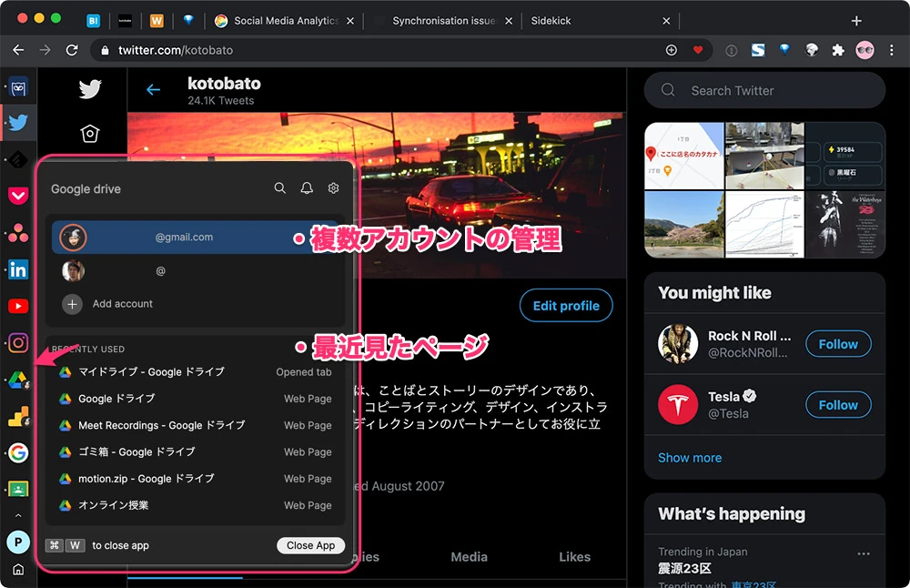This screenshot has height=588, width=910.
Task: Click the Search Twitter input field
Action: point(764,90)
